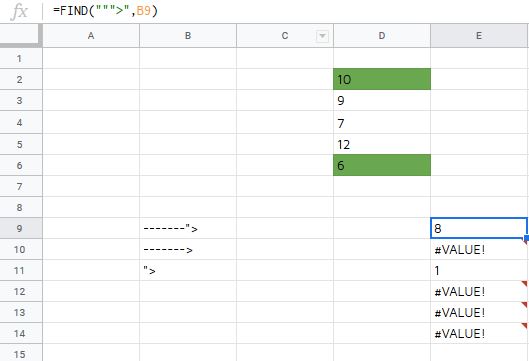Select row 9 header
This screenshot has width=529, height=361.
(x=20, y=228)
